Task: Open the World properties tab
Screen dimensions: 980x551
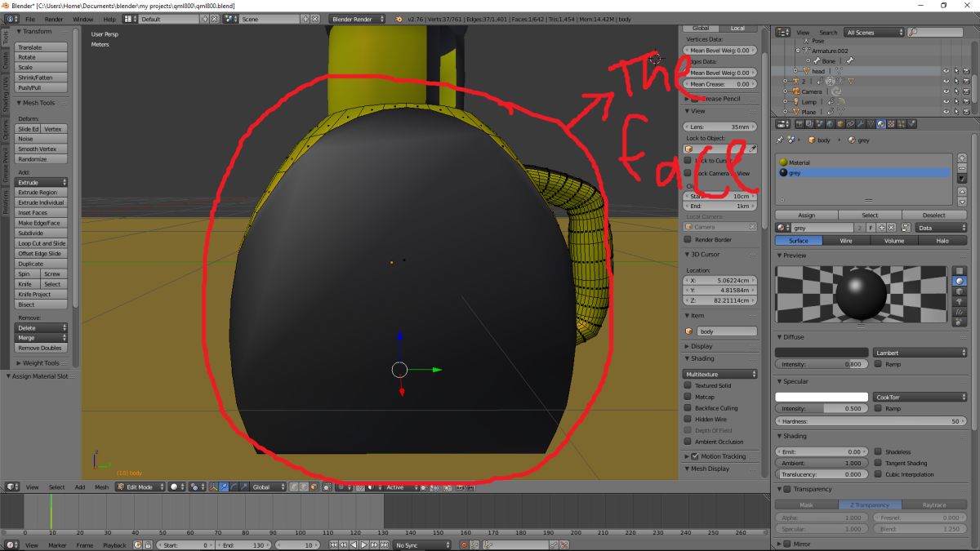Action: [x=830, y=124]
